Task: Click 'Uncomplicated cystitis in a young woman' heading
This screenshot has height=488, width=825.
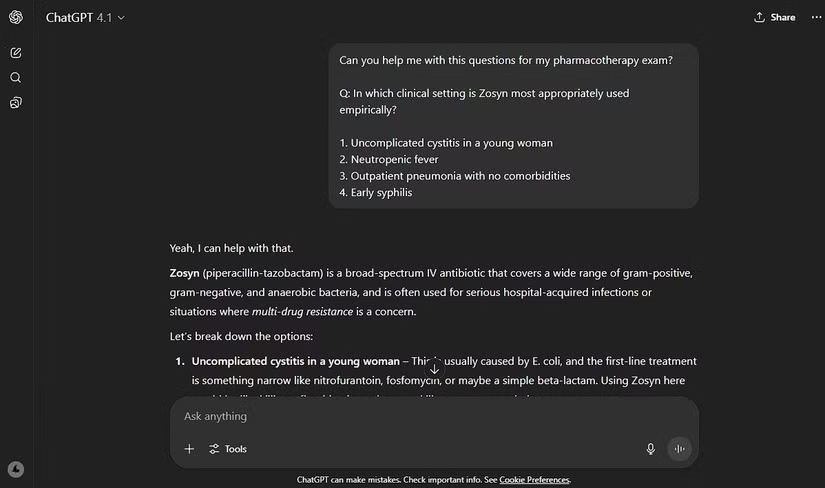Action: [x=295, y=361]
